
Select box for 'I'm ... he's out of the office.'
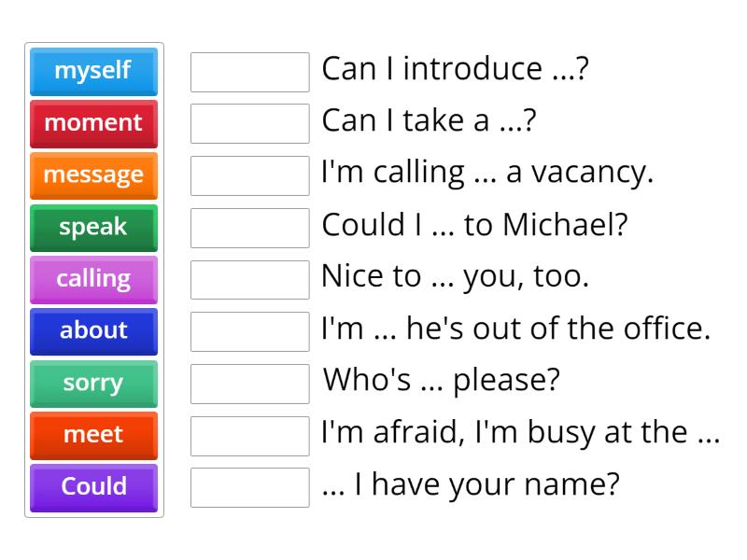point(249,331)
